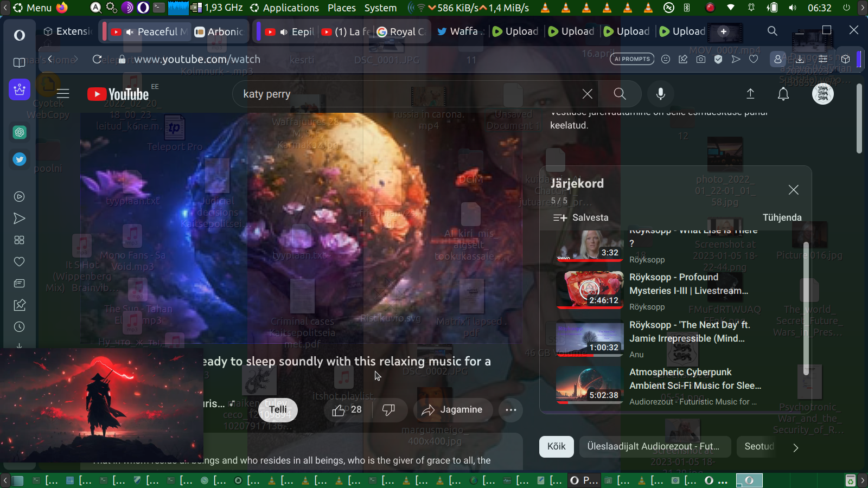Open more actions three-dot menu
This screenshot has height=488, width=868.
pos(510,410)
